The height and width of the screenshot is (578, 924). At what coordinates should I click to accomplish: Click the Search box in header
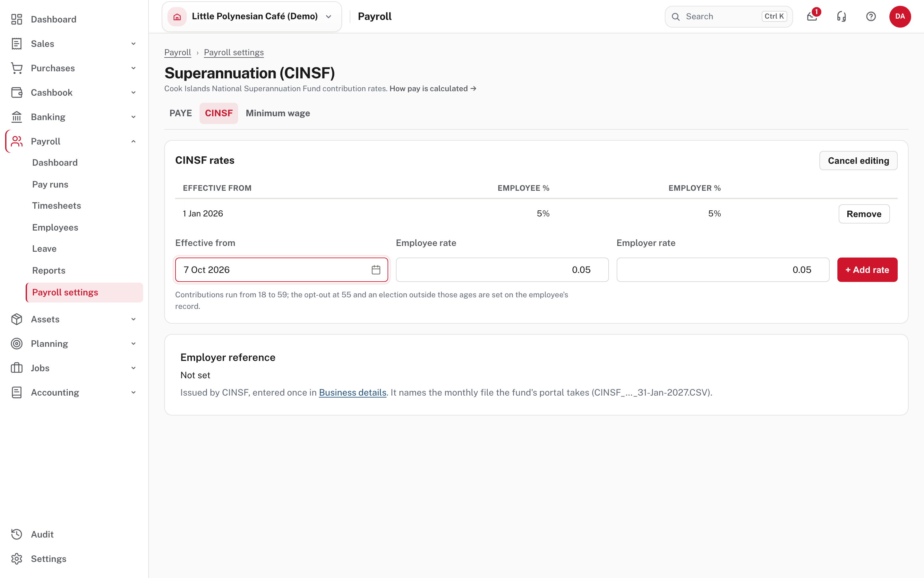click(729, 16)
